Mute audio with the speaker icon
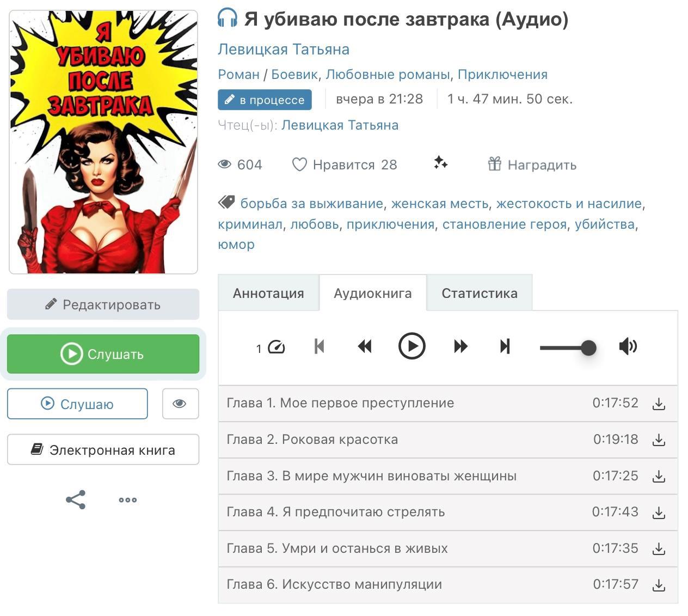Screen dimensions: 688x616 [628, 346]
